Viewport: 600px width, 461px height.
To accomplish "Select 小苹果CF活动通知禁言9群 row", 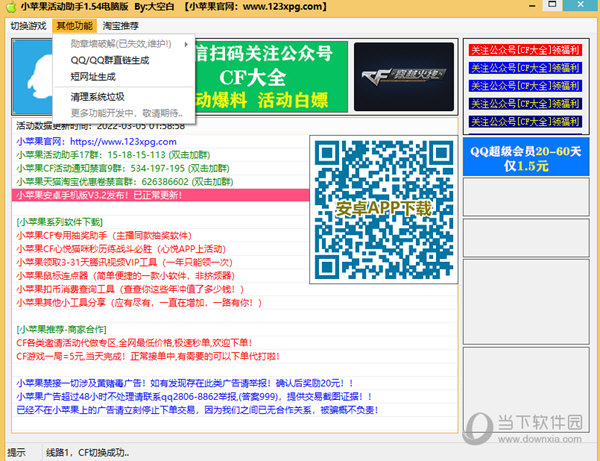I will 161,168.
